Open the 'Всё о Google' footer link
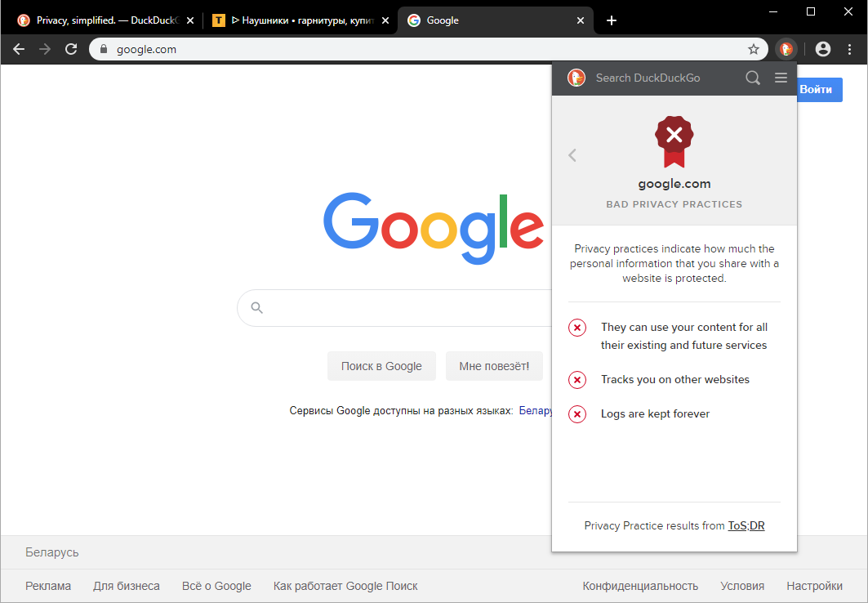Screen dimensions: 868x603 [216, 586]
